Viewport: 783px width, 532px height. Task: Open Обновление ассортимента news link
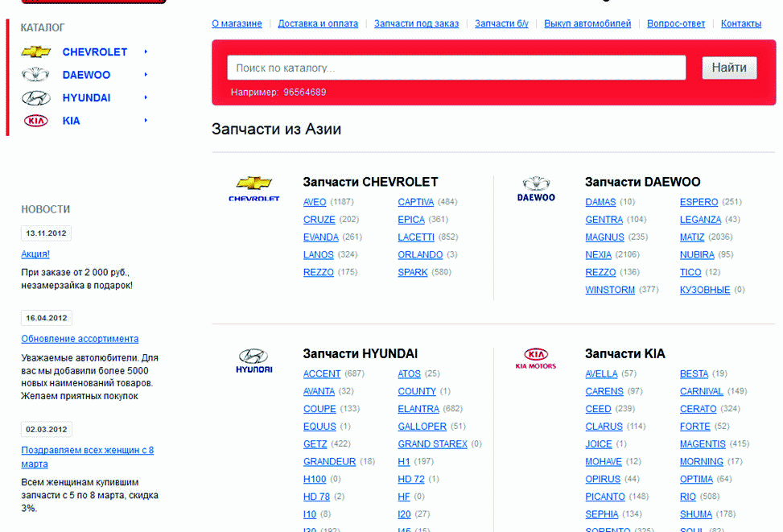tap(80, 339)
